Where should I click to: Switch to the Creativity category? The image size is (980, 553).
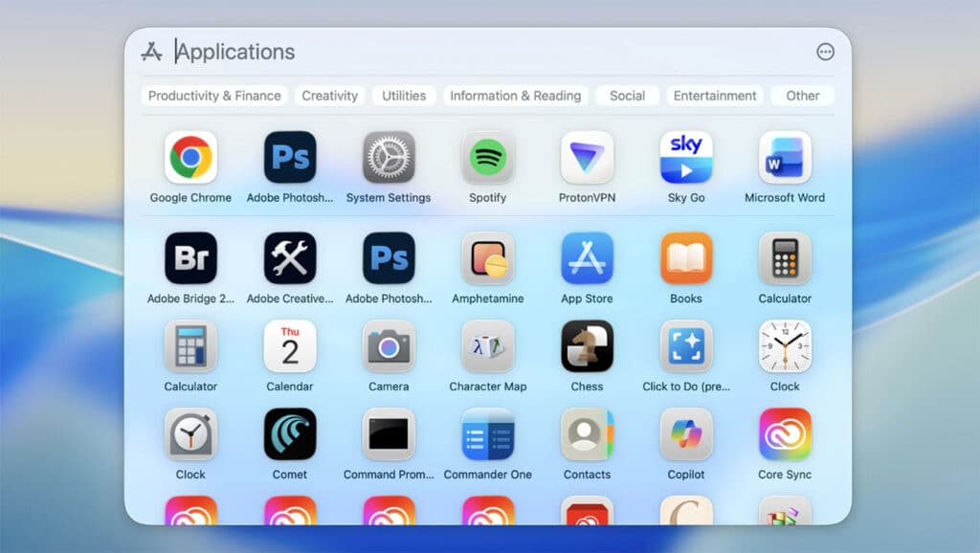[329, 96]
